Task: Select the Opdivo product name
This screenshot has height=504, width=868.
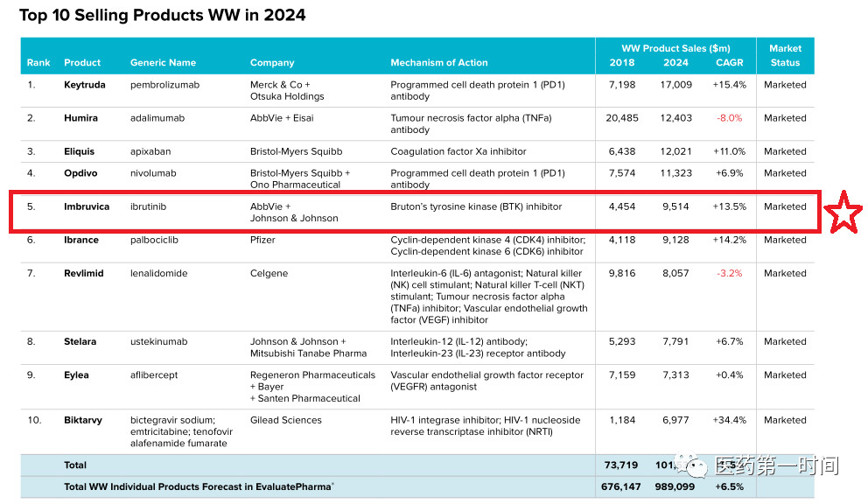Action: (x=80, y=173)
